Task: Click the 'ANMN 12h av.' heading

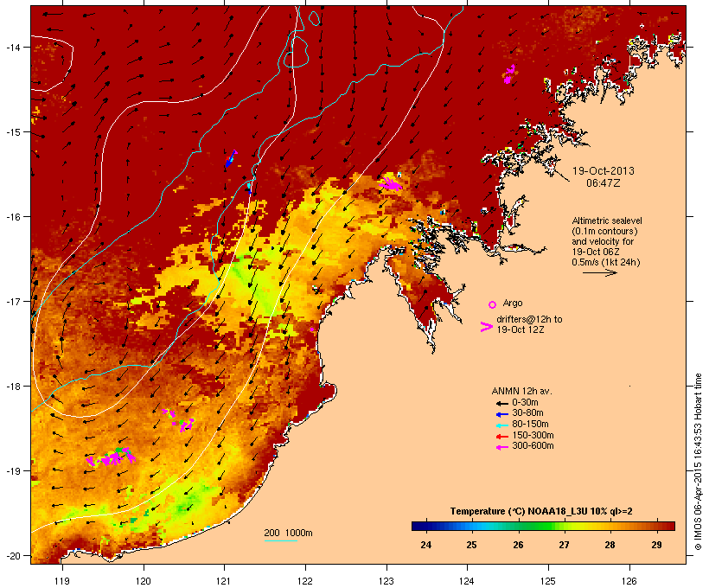Action: [521, 391]
